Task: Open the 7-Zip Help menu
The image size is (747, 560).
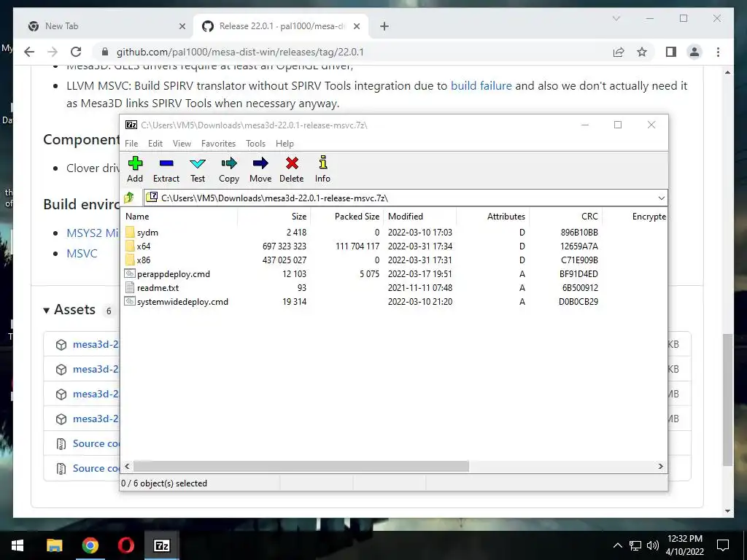Action: [x=285, y=144]
